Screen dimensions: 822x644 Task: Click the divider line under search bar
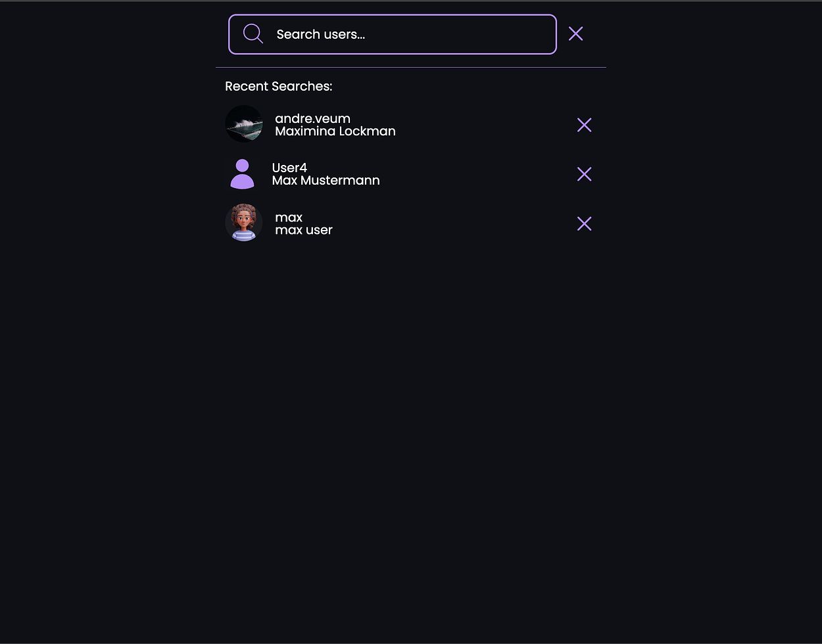(410, 67)
